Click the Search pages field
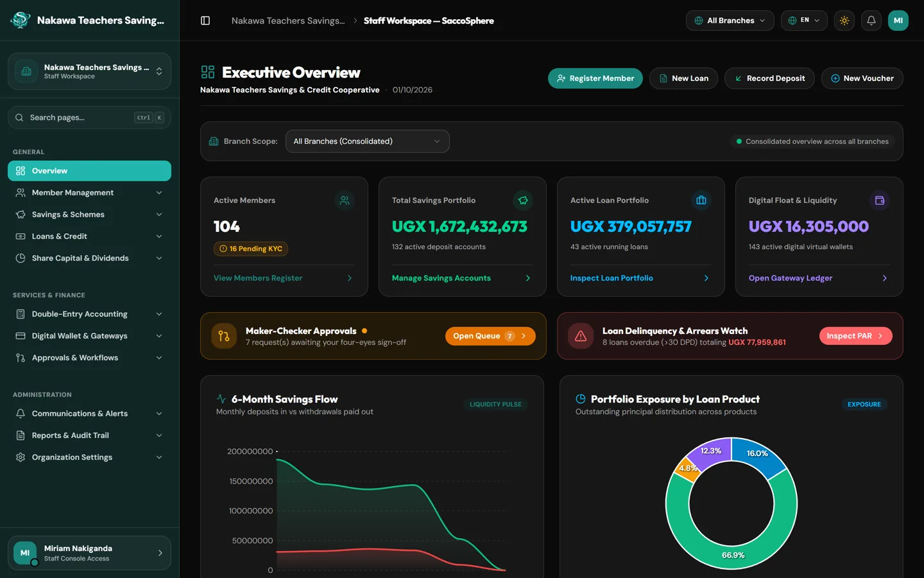 pyautogui.click(x=89, y=118)
